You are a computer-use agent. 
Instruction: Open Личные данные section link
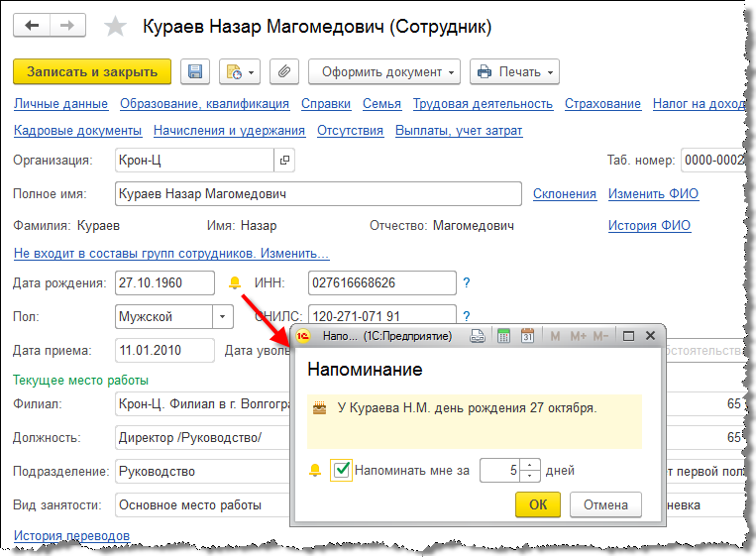point(60,104)
